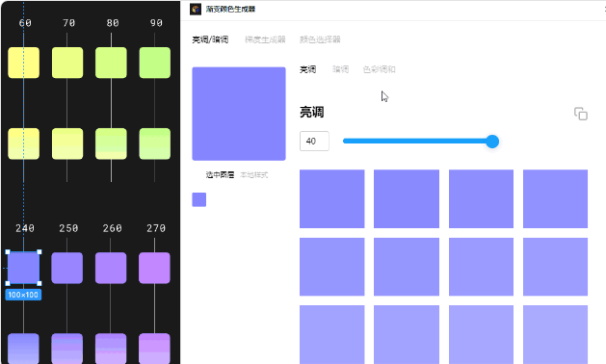Pick the third tint in the top grid row

pyautogui.click(x=481, y=198)
